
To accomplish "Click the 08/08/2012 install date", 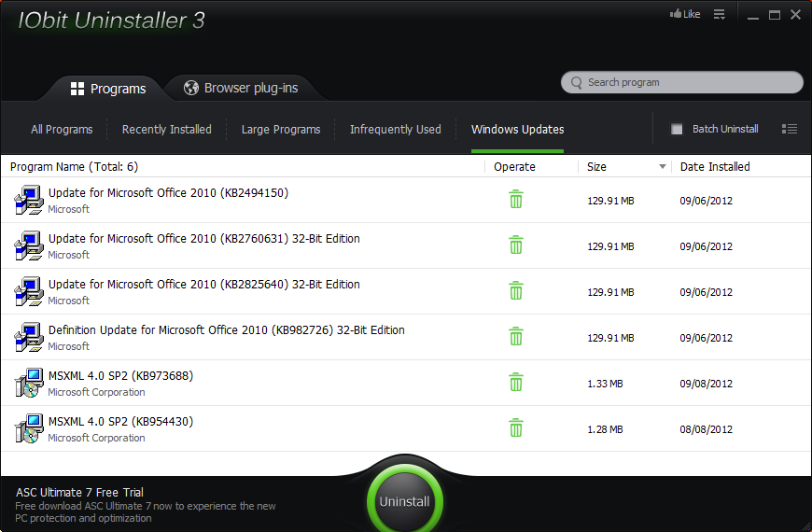I will 706,429.
